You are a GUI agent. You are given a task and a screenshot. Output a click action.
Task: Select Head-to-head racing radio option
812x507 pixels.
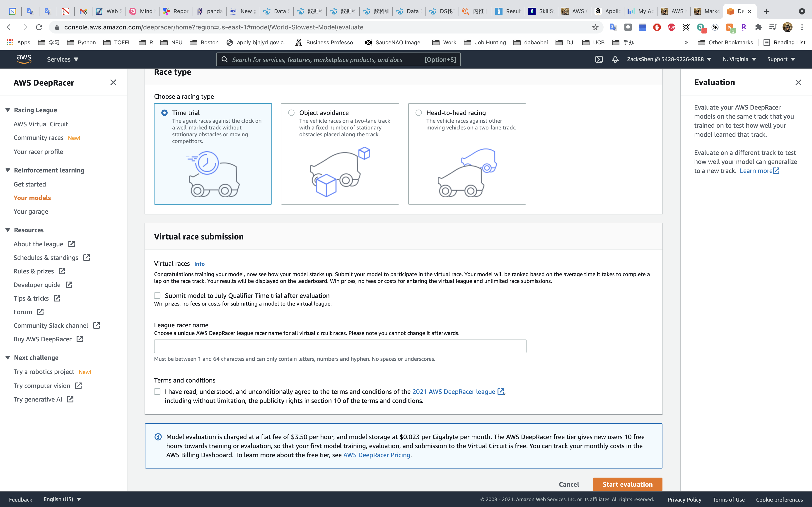(418, 113)
